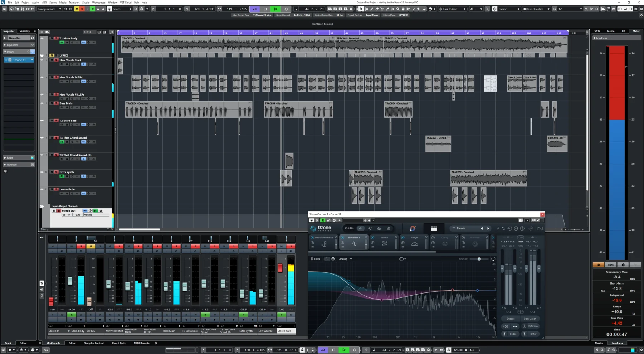Toggle the Dither power button
Image resolution: width=644 pixels, height=354 pixels.
tap(525, 334)
